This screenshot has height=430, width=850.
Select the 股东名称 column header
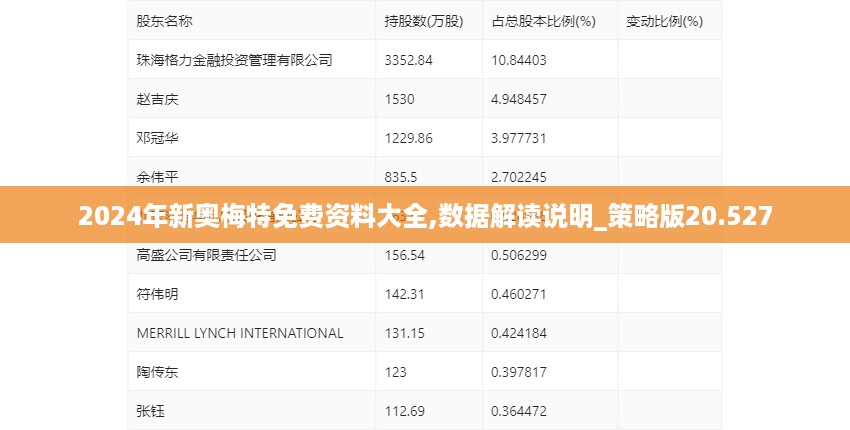click(165, 21)
